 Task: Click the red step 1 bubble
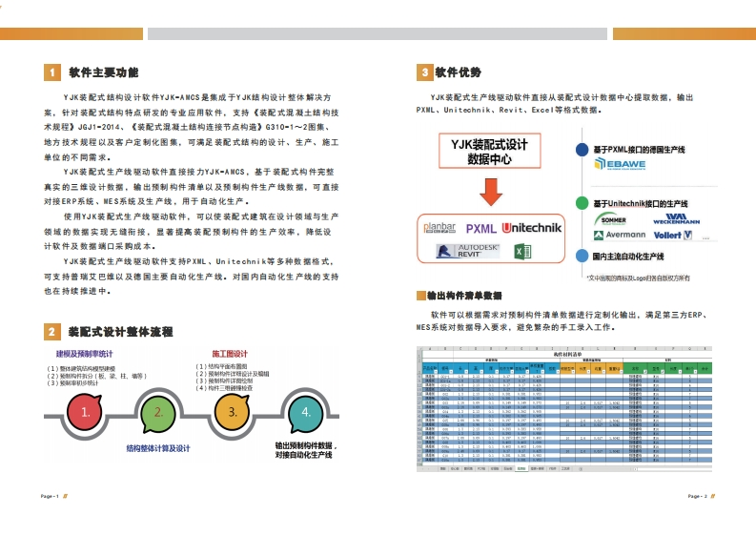(86, 413)
